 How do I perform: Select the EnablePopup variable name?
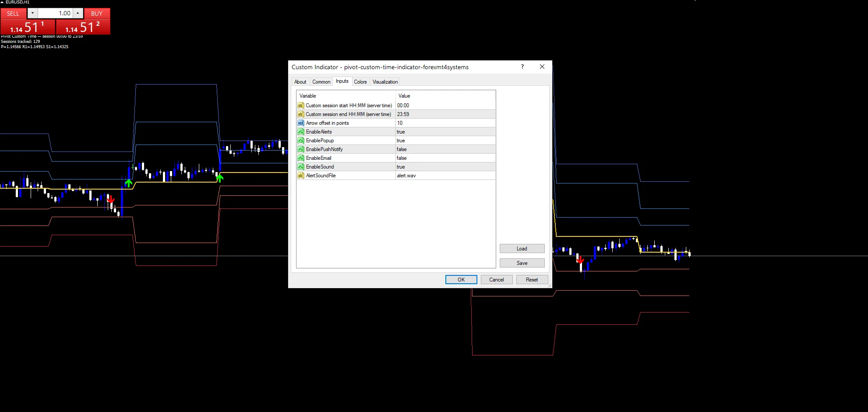[x=320, y=141]
